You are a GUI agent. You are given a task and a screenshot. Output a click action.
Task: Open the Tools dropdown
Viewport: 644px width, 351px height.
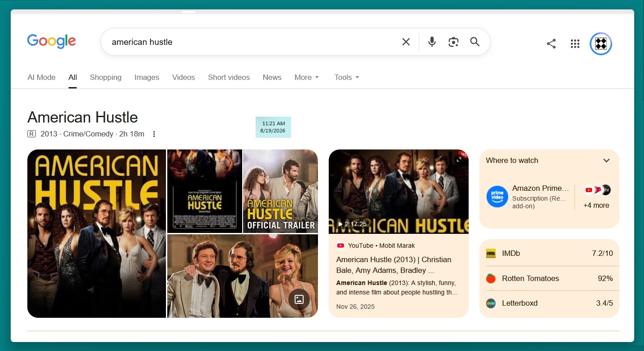(x=347, y=77)
